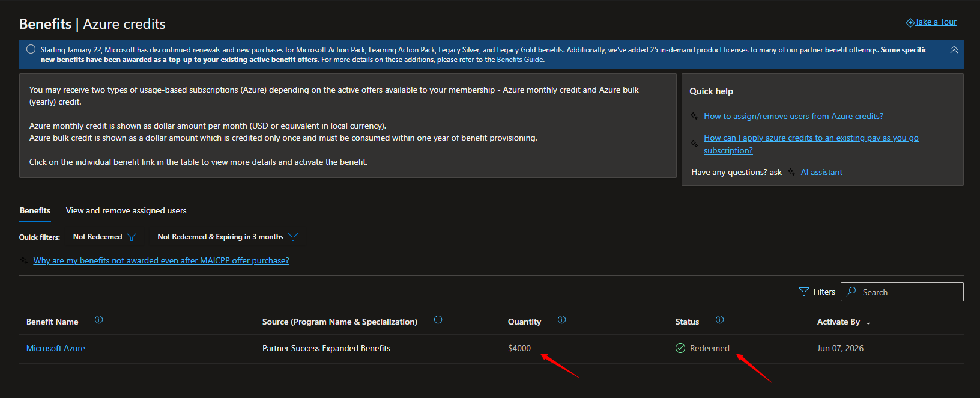Viewport: 980px width, 398px height.
Task: Click the $4000 quantity value
Action: (519, 348)
